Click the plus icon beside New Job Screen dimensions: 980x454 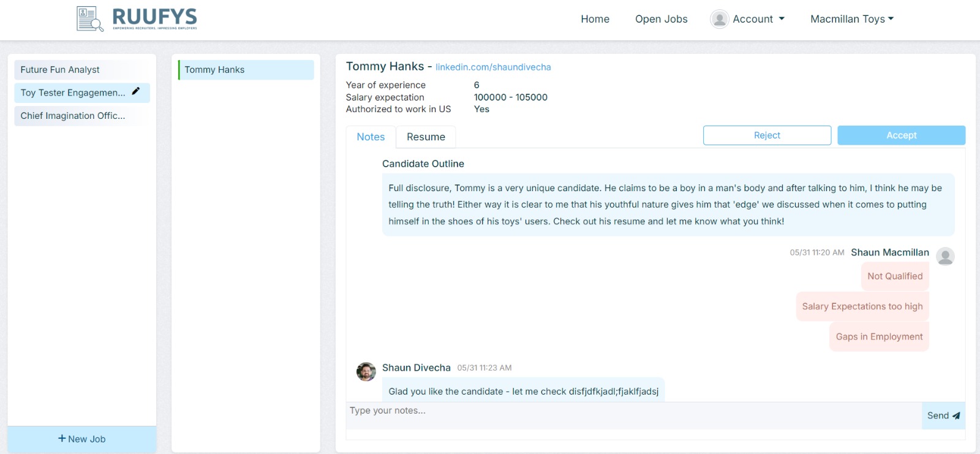click(62, 439)
